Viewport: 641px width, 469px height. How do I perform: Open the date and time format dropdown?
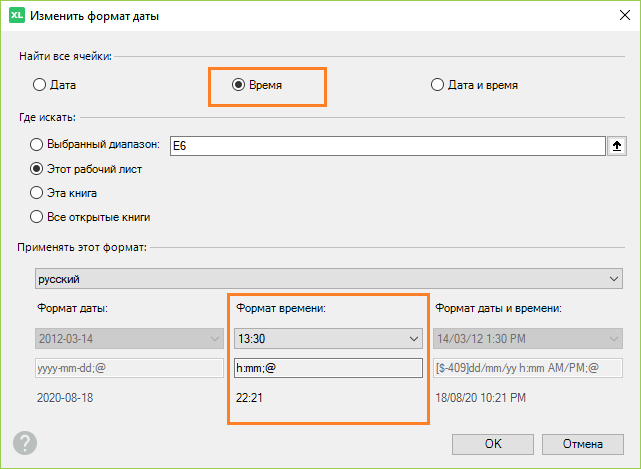click(x=527, y=339)
